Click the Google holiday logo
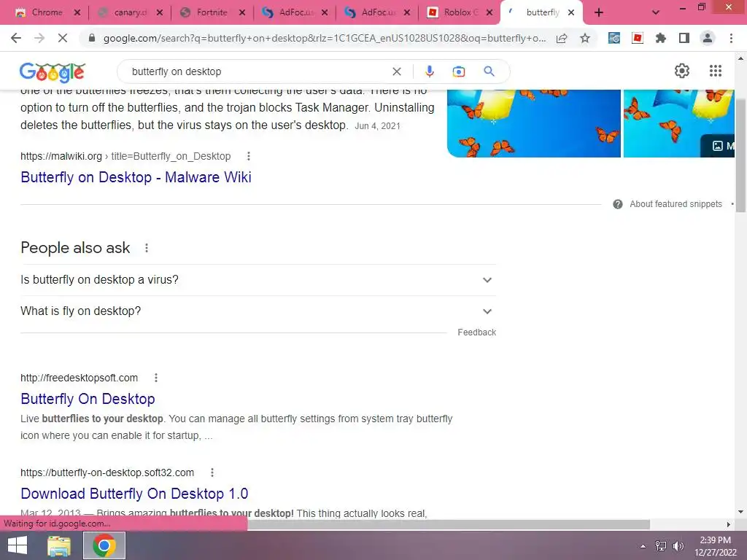The width and height of the screenshot is (747, 560). [x=53, y=72]
